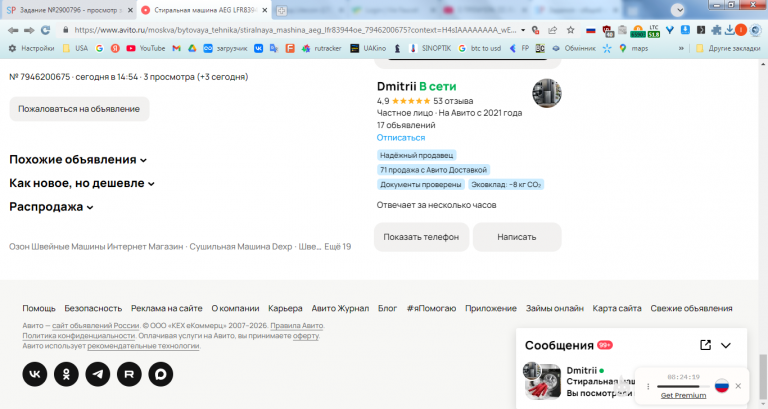Click the Get Premium link

point(683,395)
